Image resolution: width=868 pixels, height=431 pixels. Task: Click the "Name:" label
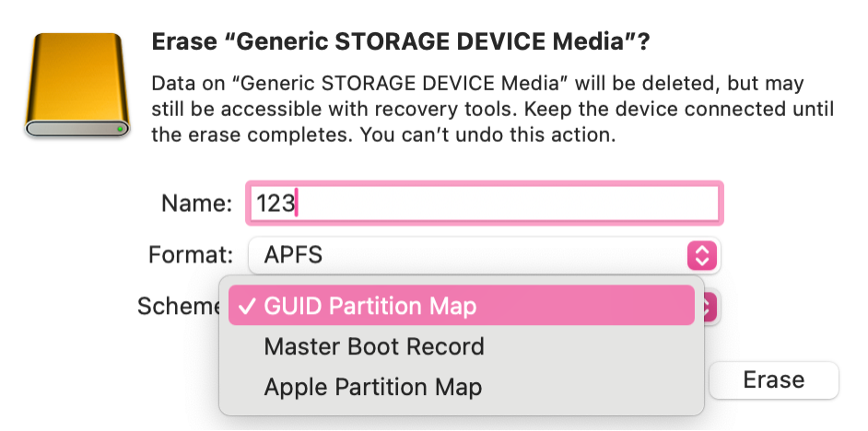point(196,204)
